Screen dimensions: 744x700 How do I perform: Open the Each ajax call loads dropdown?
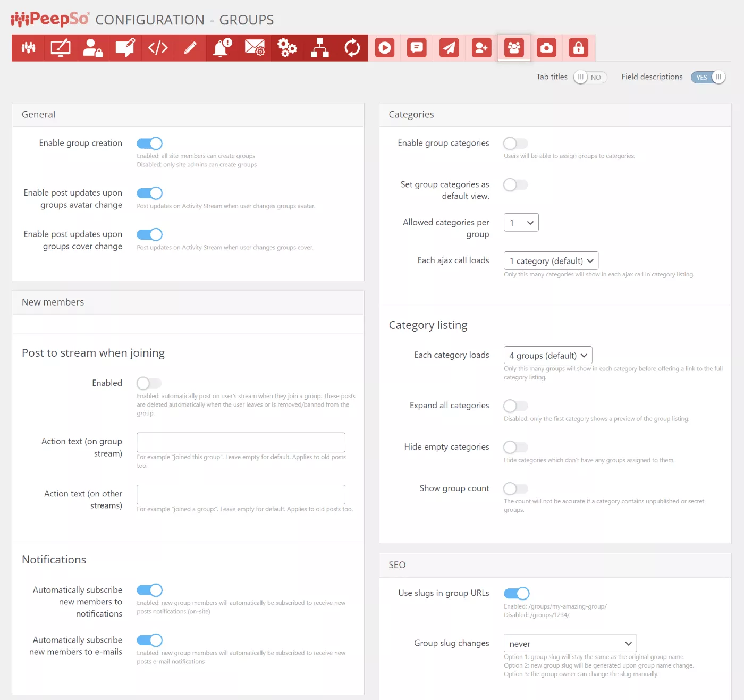pos(551,261)
